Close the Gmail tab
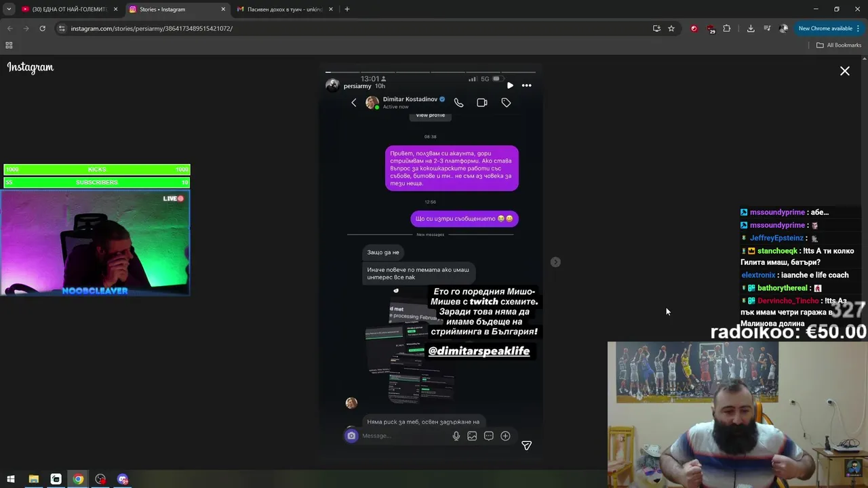The image size is (868, 488). [x=331, y=9]
